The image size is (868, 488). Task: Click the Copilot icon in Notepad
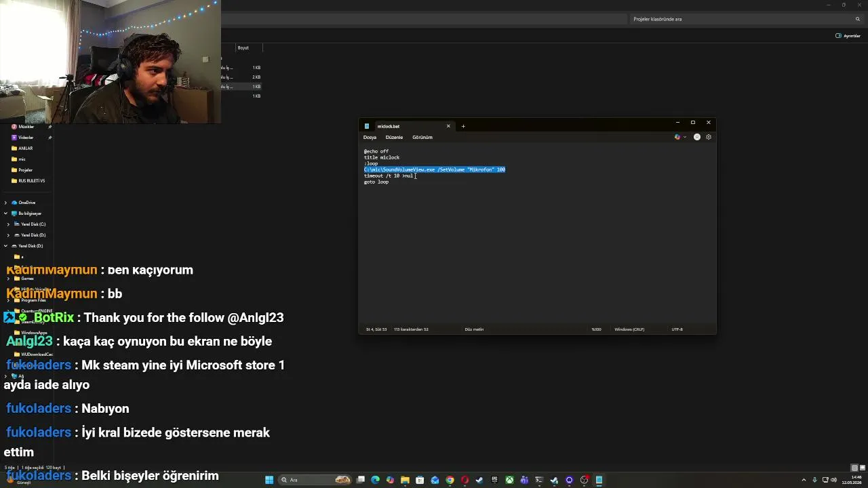point(677,137)
